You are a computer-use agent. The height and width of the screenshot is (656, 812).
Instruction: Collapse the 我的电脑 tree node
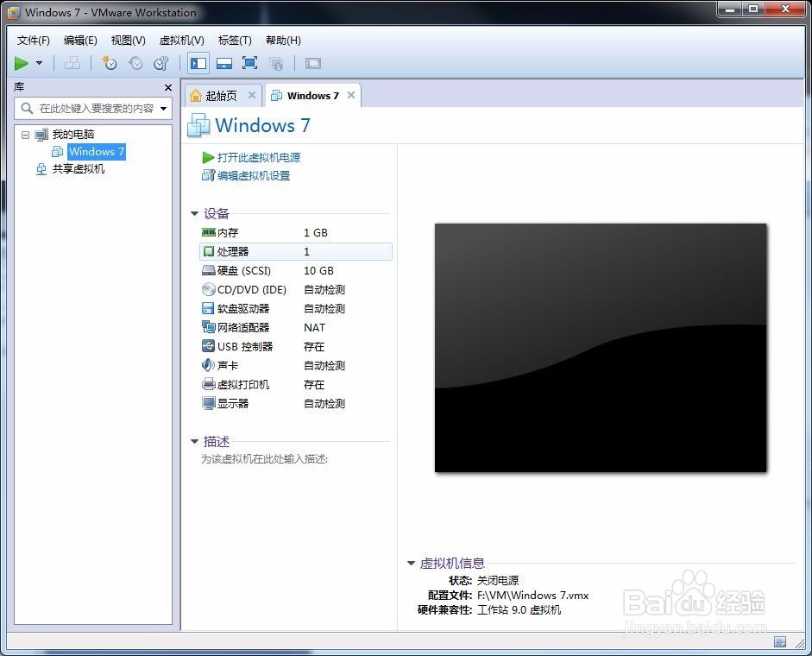[25, 135]
